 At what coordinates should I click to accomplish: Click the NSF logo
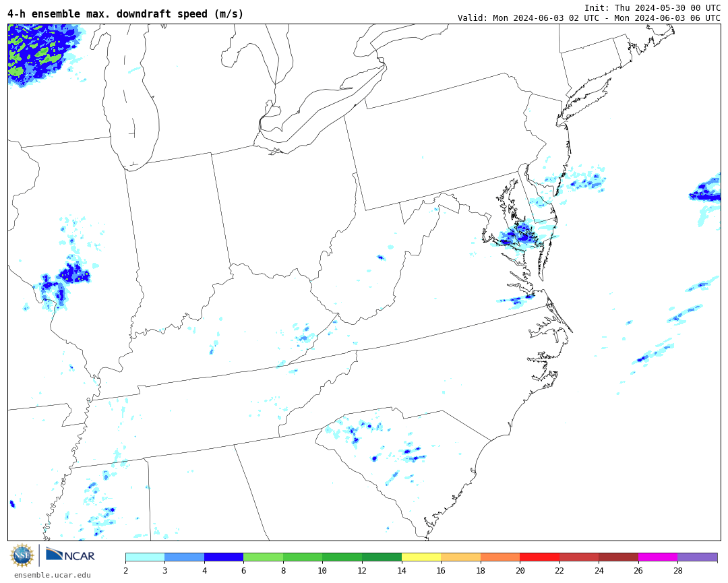(x=22, y=555)
